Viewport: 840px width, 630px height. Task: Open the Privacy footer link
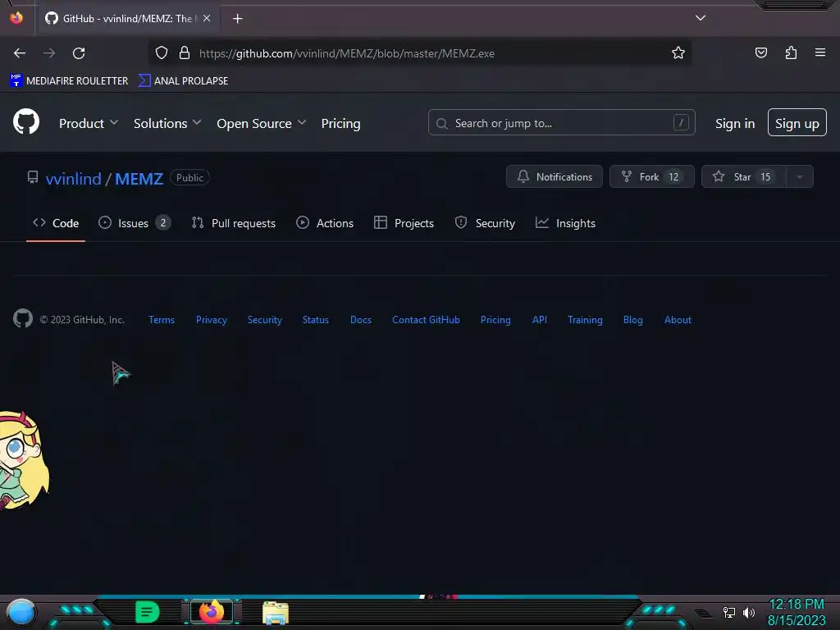[211, 320]
